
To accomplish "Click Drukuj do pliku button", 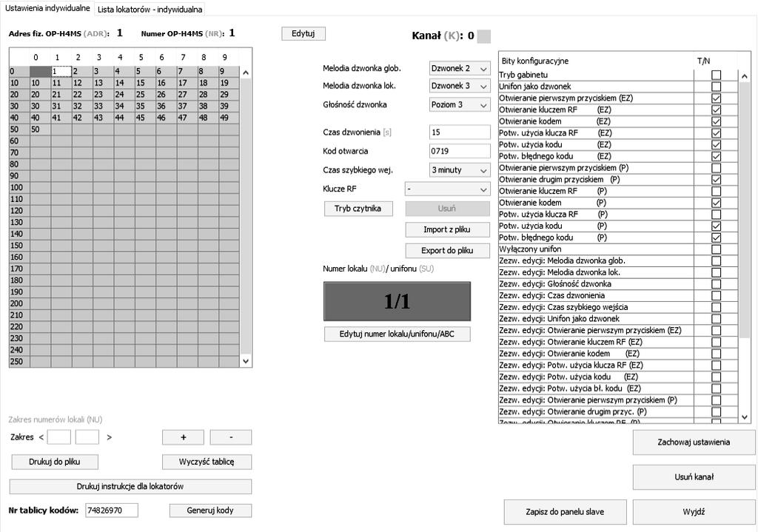I will click(x=55, y=462).
